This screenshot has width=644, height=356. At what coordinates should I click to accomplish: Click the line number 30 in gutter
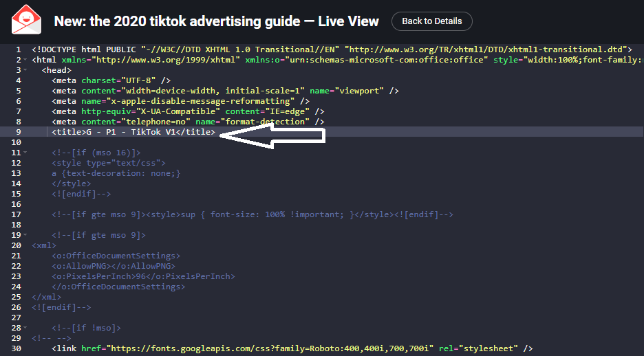[x=16, y=348]
